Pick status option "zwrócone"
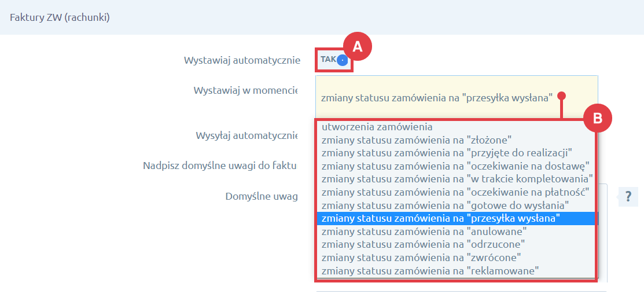Image resolution: width=644 pixels, height=301 pixels. 457,258
